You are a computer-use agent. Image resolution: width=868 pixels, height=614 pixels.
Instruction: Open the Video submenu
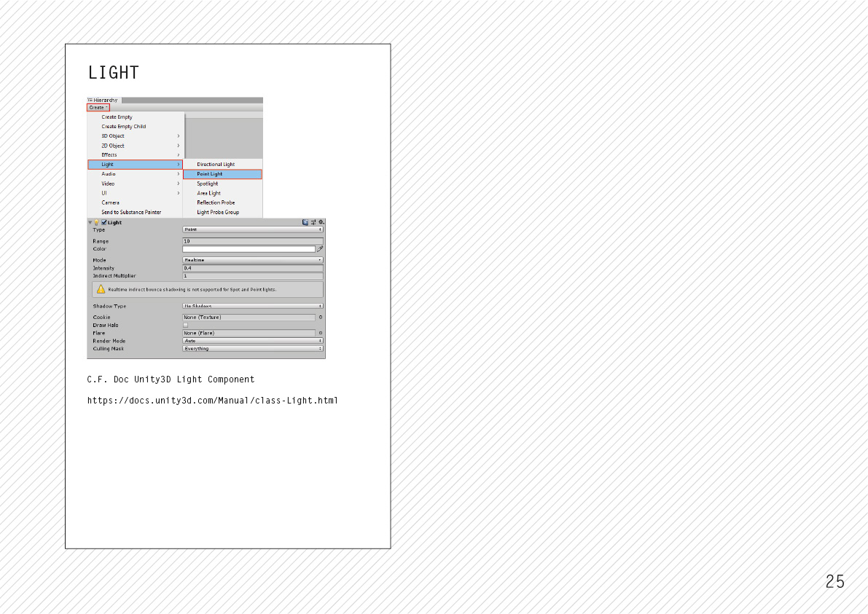pyautogui.click(x=135, y=184)
